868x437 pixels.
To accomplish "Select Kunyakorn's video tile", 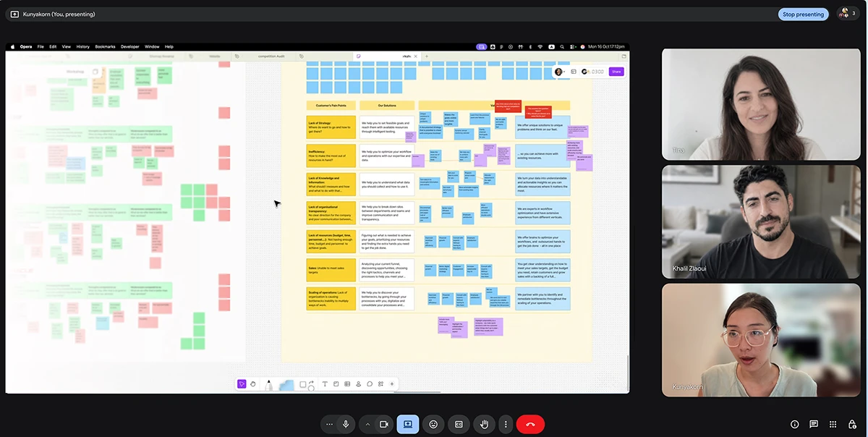I will click(x=759, y=340).
